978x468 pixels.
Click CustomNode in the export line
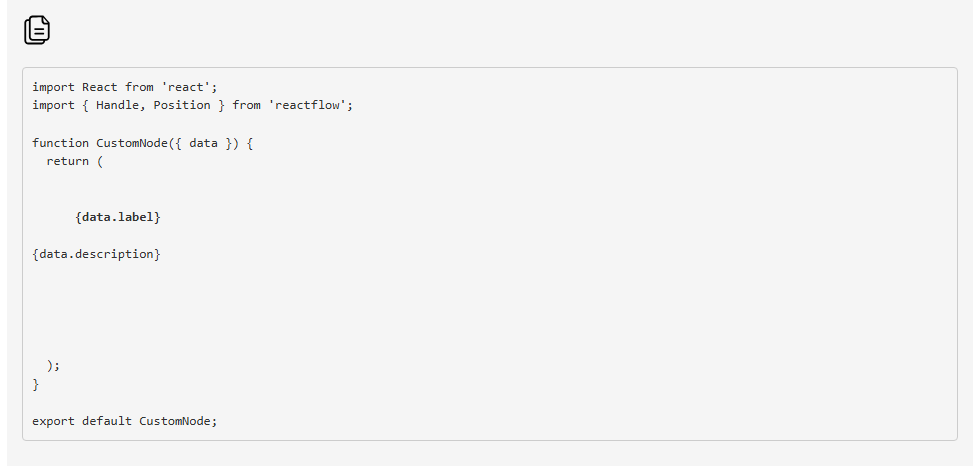[175, 421]
